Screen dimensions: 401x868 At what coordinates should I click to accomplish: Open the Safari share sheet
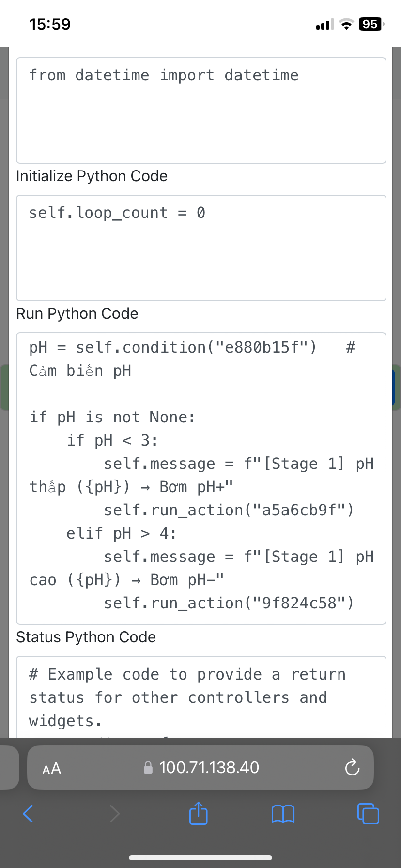198,813
